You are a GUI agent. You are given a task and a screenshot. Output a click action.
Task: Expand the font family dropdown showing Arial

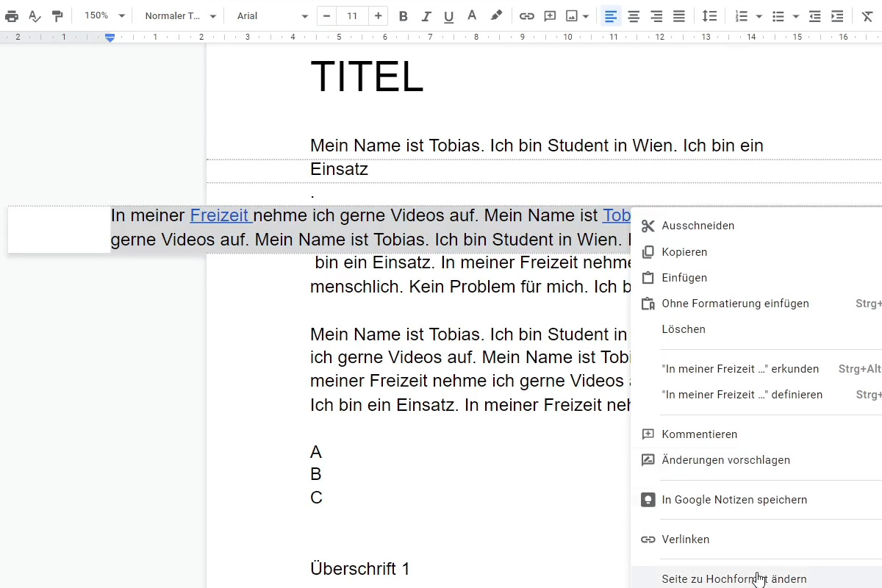(x=272, y=15)
